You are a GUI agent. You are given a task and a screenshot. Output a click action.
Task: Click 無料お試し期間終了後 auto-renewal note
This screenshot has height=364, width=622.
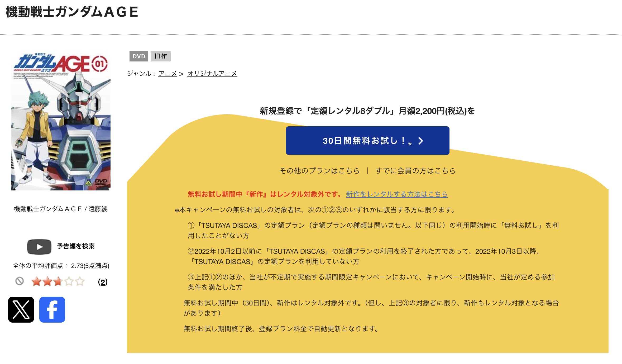[x=281, y=329]
